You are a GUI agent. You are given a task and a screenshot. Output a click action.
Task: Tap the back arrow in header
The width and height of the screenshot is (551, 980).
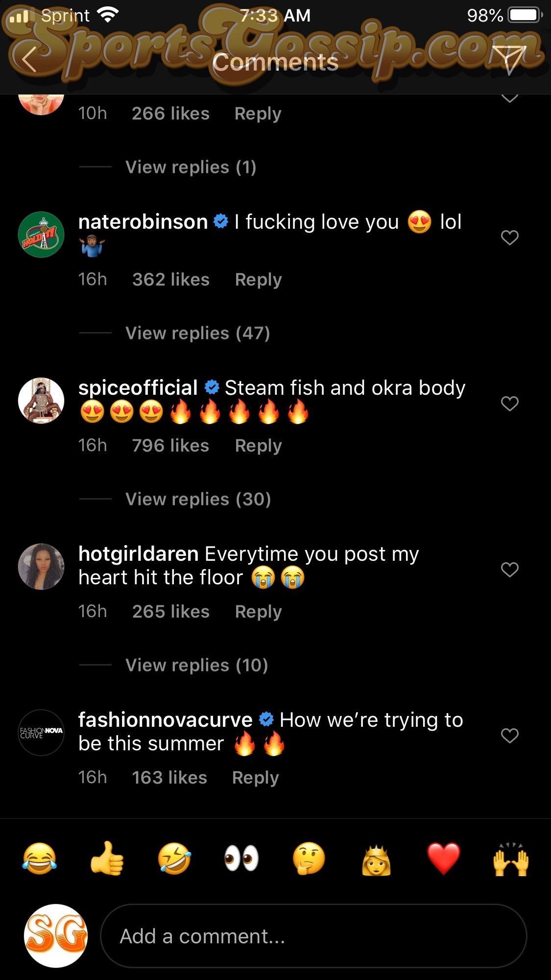[29, 60]
